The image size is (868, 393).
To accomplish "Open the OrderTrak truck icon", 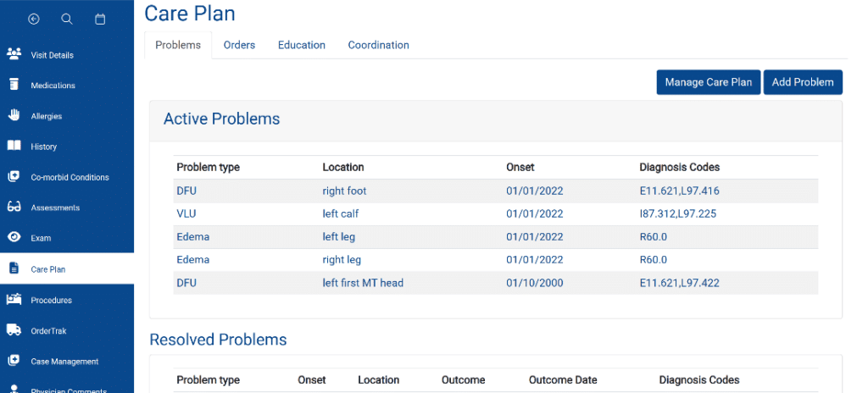I will (14, 329).
